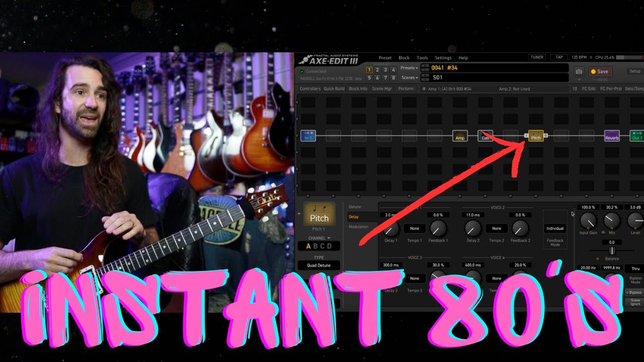Select the Cab block on the grid
The height and width of the screenshot is (362, 644).
tap(485, 136)
